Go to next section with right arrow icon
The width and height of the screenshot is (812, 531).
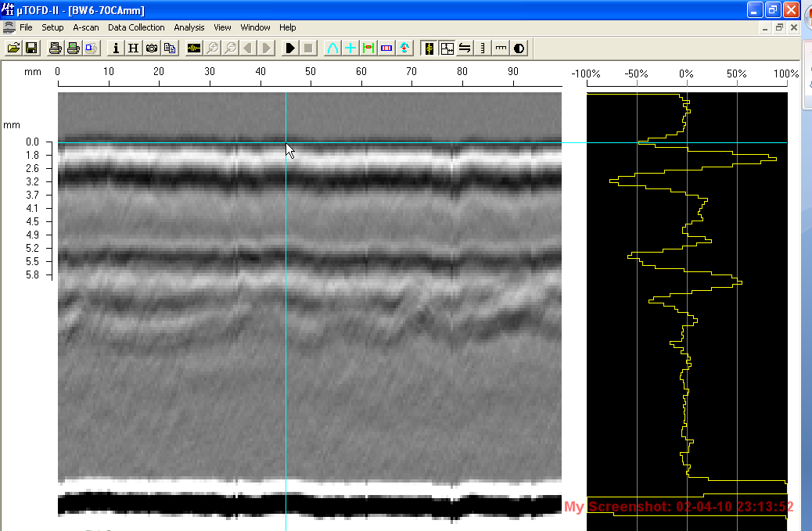point(266,48)
